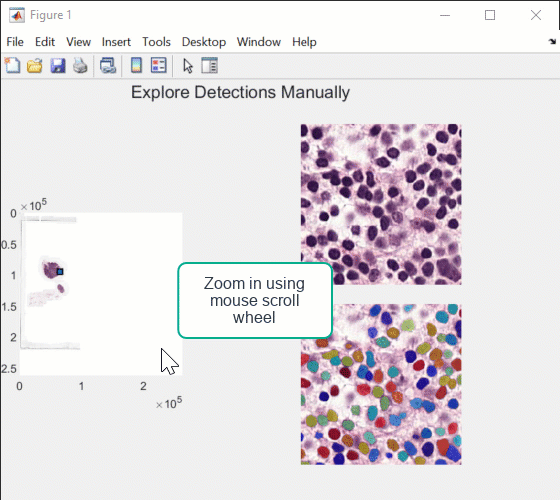Open the Tools menu

coord(156,42)
